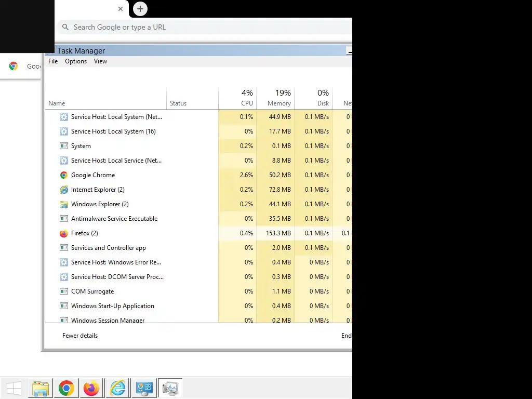Sort processes by CPU column
532x399 pixels.
coord(237,98)
